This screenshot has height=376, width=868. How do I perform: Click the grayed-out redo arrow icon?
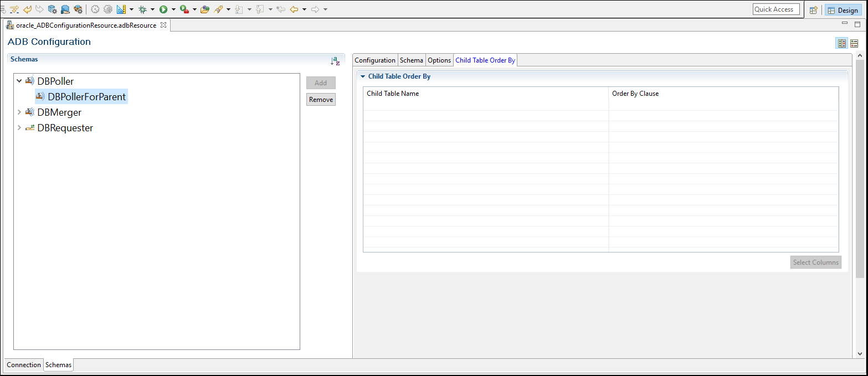[39, 9]
